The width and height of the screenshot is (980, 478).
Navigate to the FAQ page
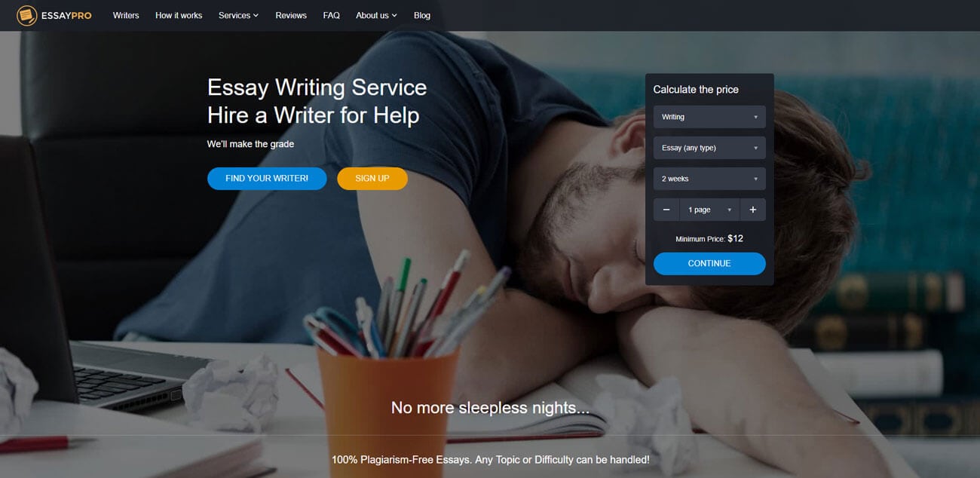click(331, 15)
